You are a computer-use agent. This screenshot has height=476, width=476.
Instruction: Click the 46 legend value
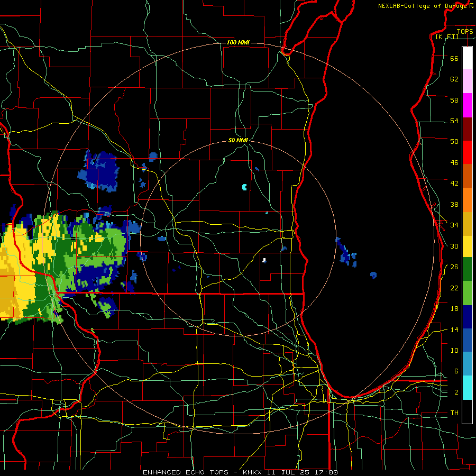coord(454,163)
